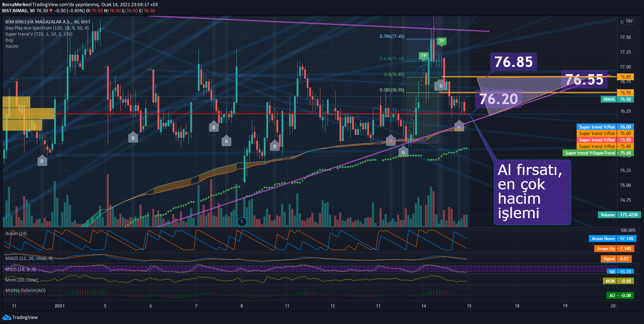Click the 0.5(76.85) Fibonacci label
The height and width of the screenshot is (324, 644).
click(394, 75)
